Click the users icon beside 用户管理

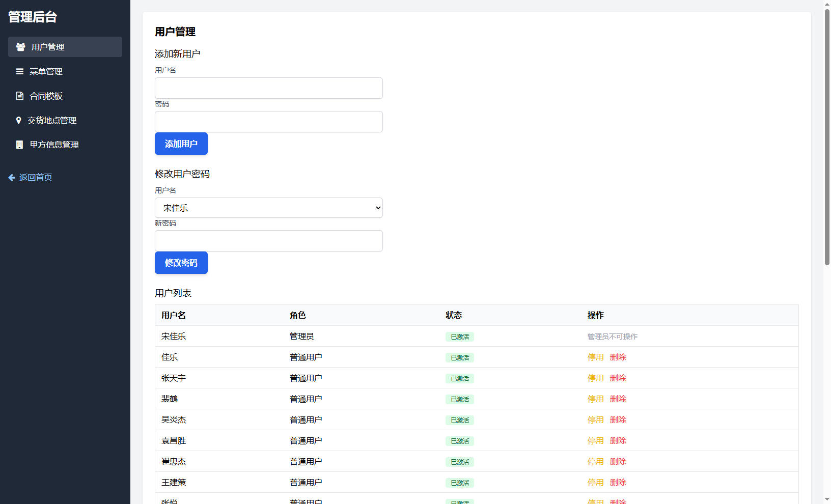tap(21, 47)
